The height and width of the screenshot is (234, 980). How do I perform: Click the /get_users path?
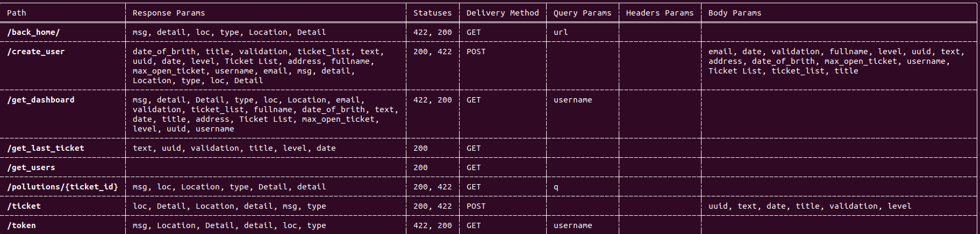click(x=31, y=167)
